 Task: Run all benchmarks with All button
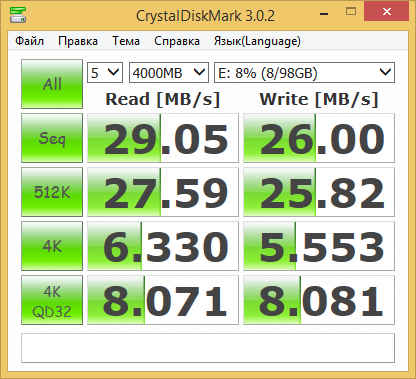coord(52,84)
